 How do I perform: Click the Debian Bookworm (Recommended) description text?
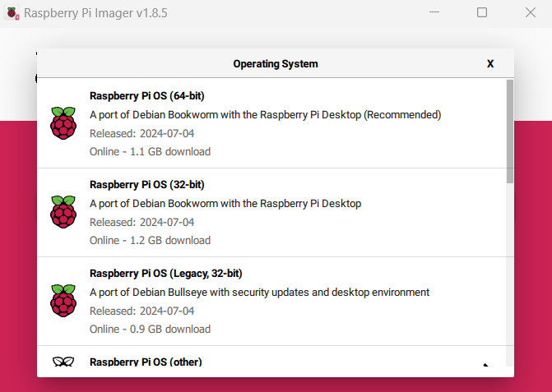[x=265, y=115]
